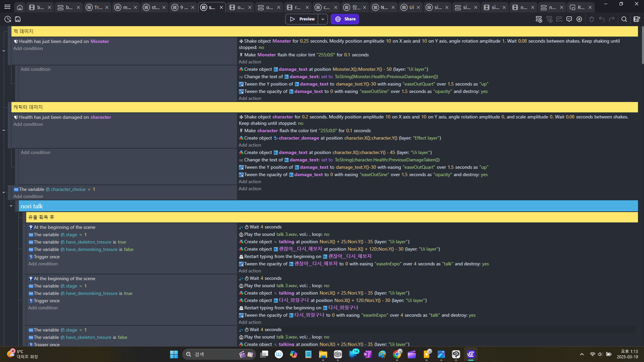Open the scene editor with the edit icon
The height and width of the screenshot is (362, 644).
click(x=637, y=19)
